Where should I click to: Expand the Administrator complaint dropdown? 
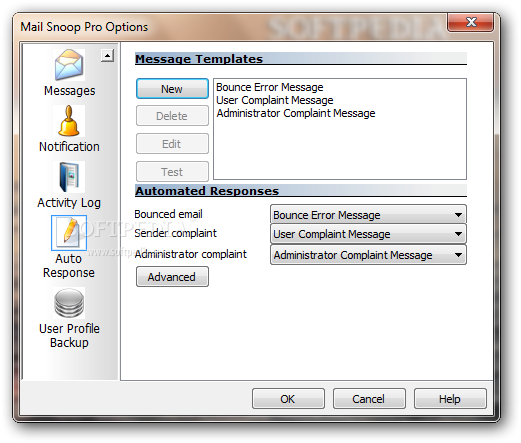pyautogui.click(x=368, y=255)
